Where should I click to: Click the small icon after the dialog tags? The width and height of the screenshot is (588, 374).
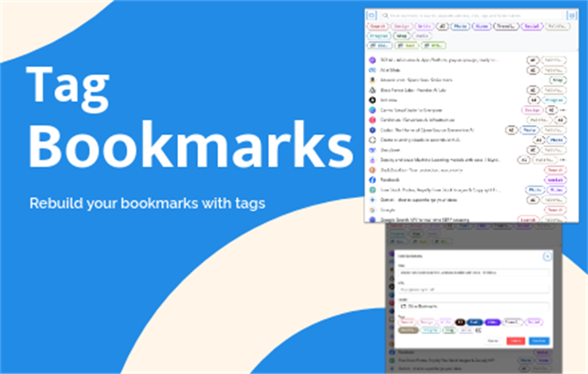[478, 330]
